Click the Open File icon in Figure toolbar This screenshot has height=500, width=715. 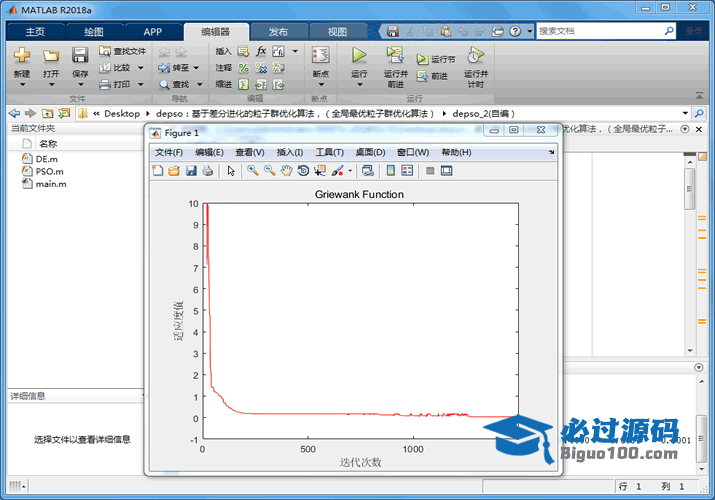(x=174, y=170)
